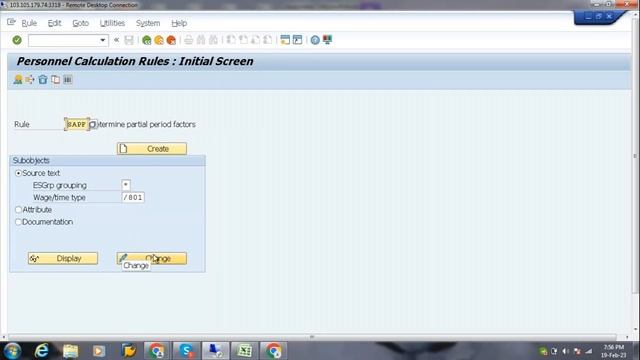Select the Source text radio button
The height and width of the screenshot is (360, 640).
coord(18,173)
